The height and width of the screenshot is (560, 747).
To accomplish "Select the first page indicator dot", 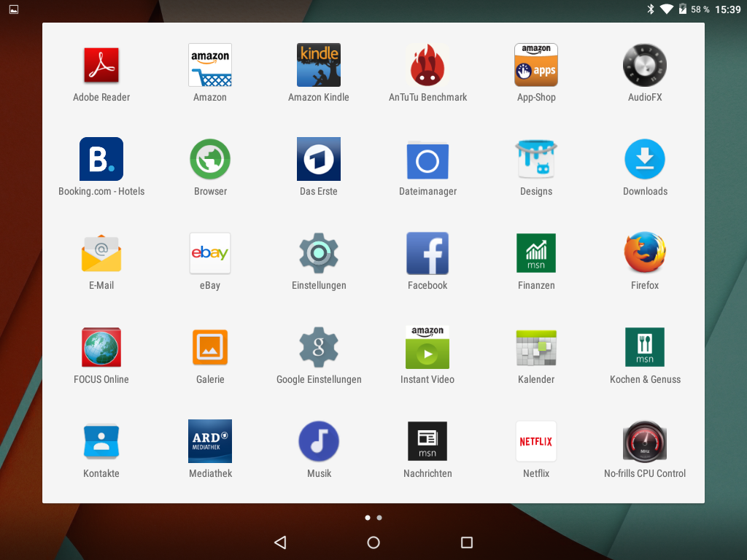I will (x=368, y=518).
